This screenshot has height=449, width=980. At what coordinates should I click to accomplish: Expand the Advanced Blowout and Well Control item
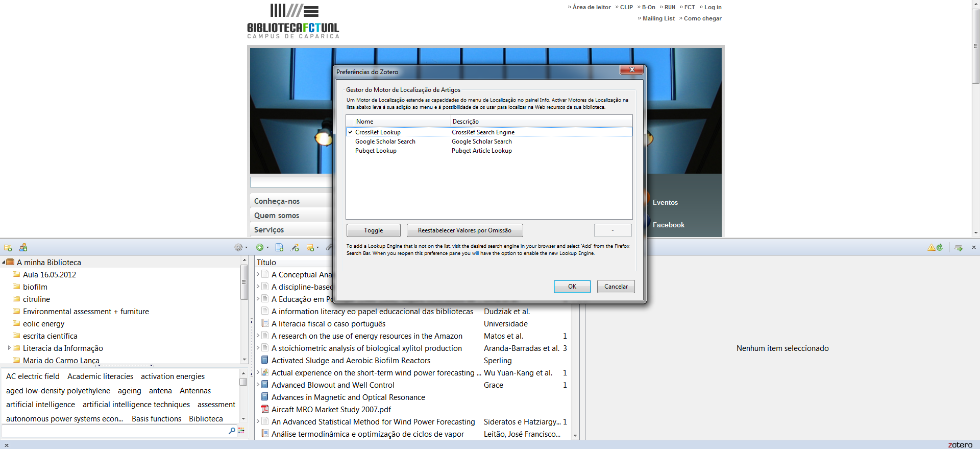[x=258, y=385]
